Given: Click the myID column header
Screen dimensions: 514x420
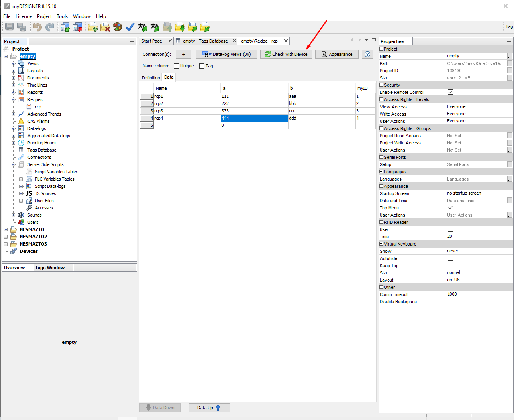Looking at the screenshot, I should 365,88.
